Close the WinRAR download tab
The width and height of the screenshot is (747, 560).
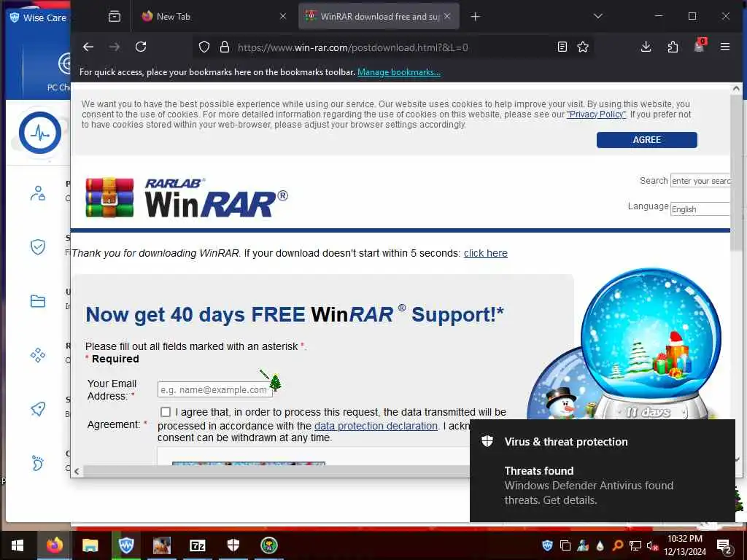(447, 16)
